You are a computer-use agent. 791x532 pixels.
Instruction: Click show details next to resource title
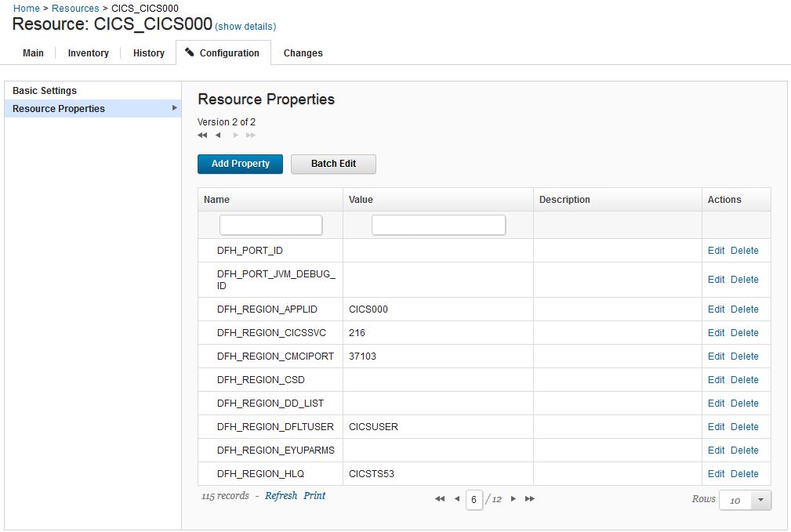click(x=245, y=27)
